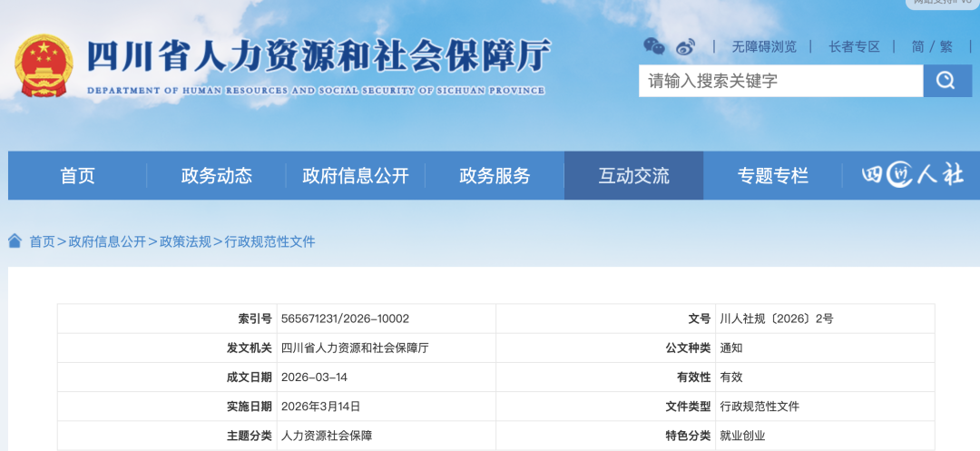Viewport: 980px width, 451px height.
Task: Select document number 川人社规〔2026〕2号
Action: point(776,319)
